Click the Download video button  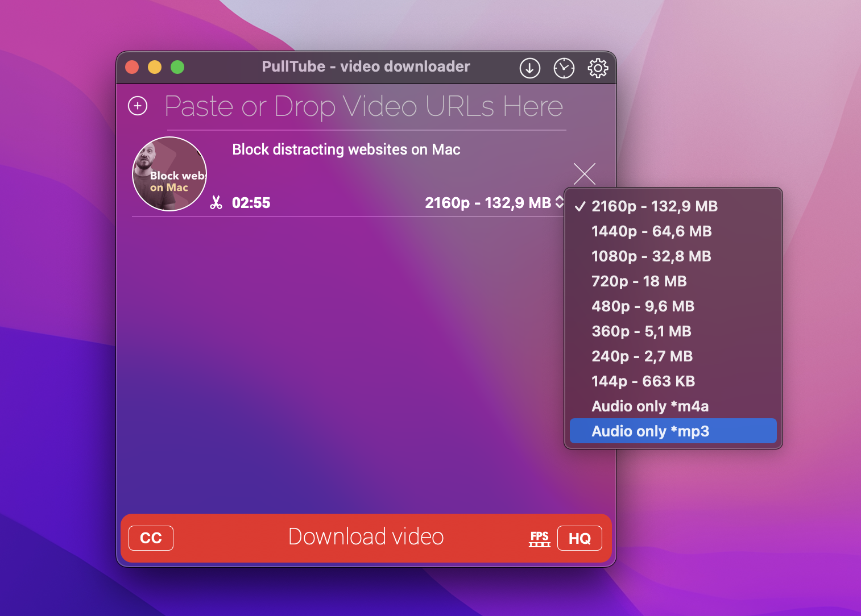coord(366,538)
